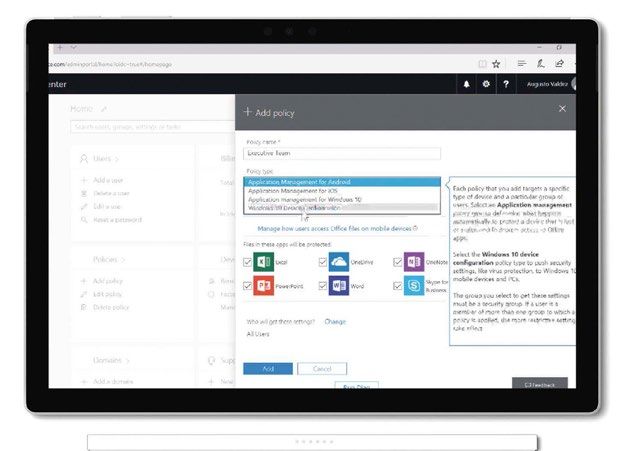The width and height of the screenshot is (624, 451).
Task: Click Delete a user link
Action: tap(111, 193)
